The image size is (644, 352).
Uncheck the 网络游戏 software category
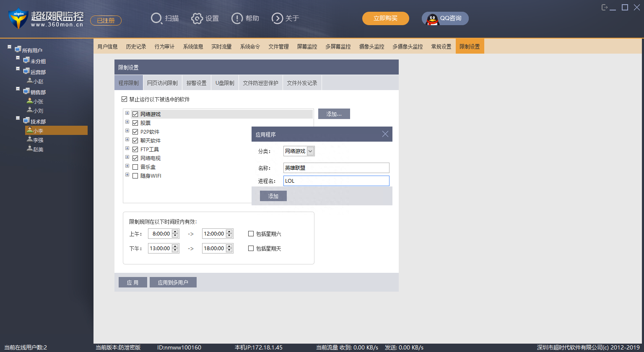135,114
